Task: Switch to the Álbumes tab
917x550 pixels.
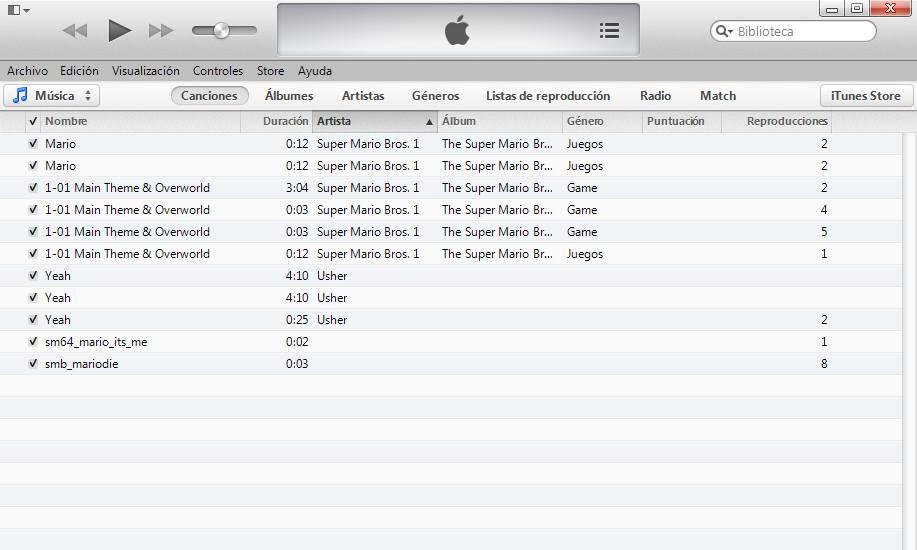Action: (289, 95)
